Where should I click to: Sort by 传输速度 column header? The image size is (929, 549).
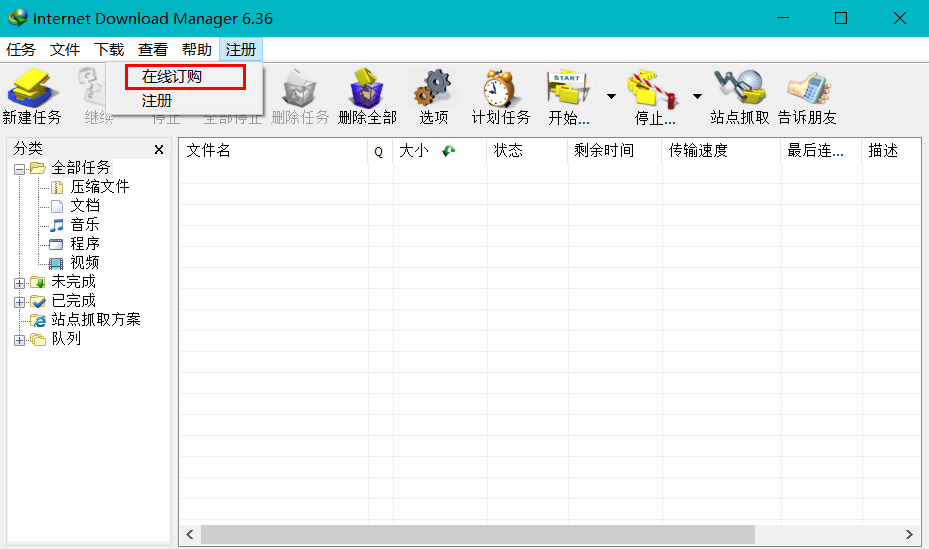[x=722, y=150]
